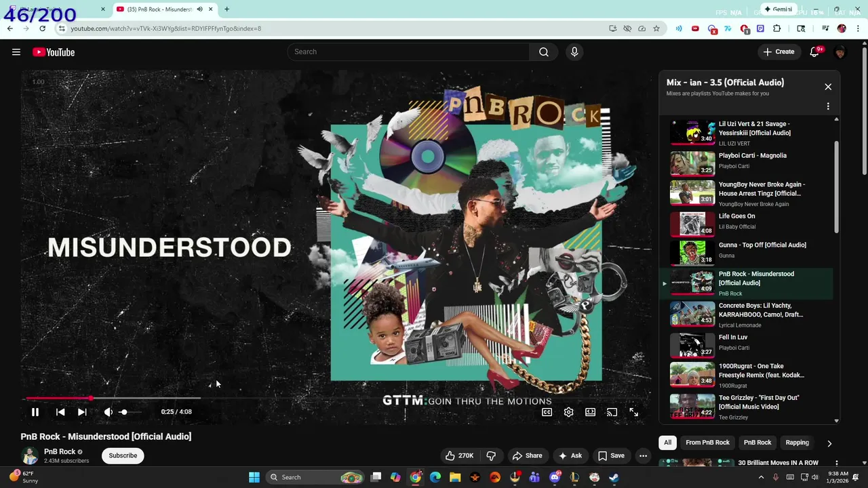Screen dimensions: 868x488
Task: Start voice search with microphone
Action: pyautogui.click(x=574, y=52)
